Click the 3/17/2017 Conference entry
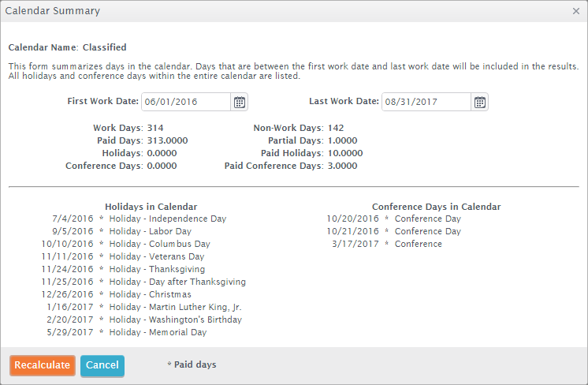 tap(387, 244)
